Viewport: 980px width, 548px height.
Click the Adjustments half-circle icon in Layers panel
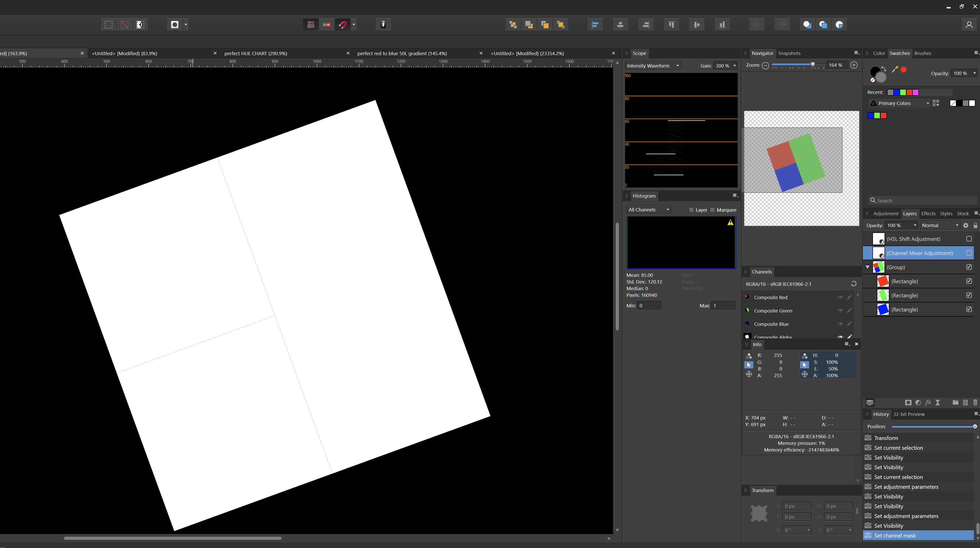pos(918,402)
